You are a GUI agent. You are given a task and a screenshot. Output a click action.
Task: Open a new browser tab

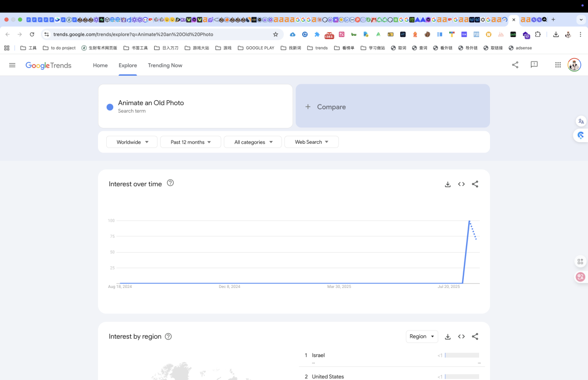[x=553, y=20]
